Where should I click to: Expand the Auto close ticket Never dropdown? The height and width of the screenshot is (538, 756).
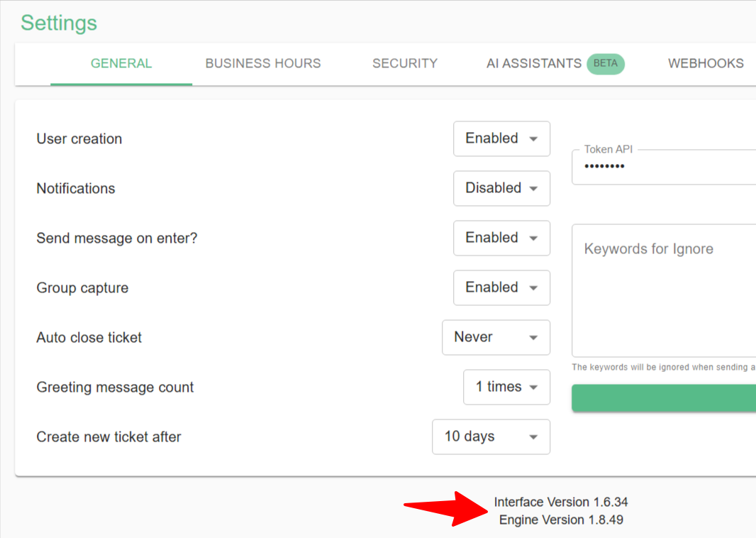click(x=496, y=337)
